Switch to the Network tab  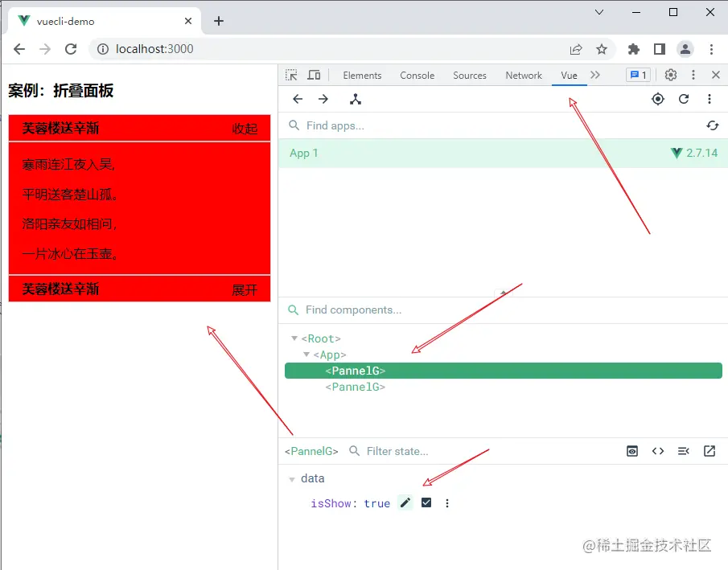[523, 76]
